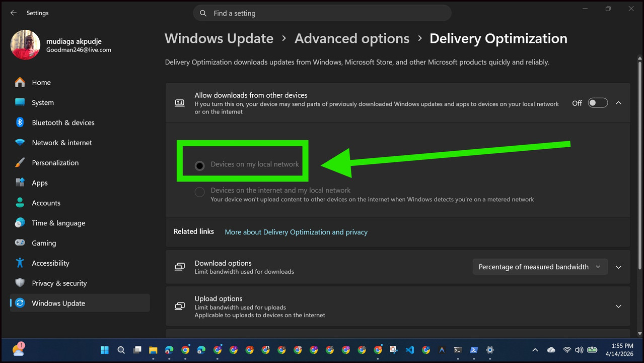The image size is (644, 363).
Task: Open the Windows Start menu
Action: click(x=105, y=350)
